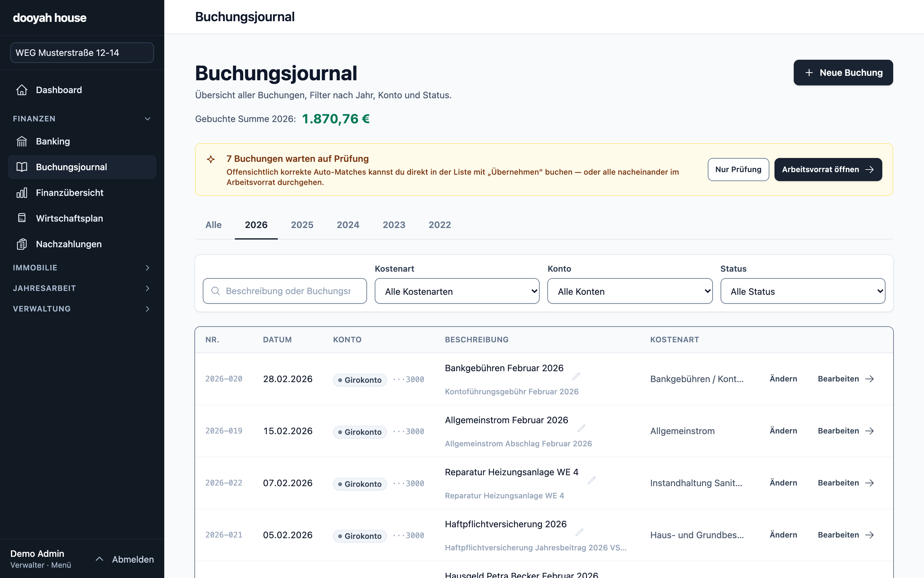Viewport: 924px width, 578px height.
Task: Click the Wirtschaftsplan calculator icon
Action: (22, 218)
